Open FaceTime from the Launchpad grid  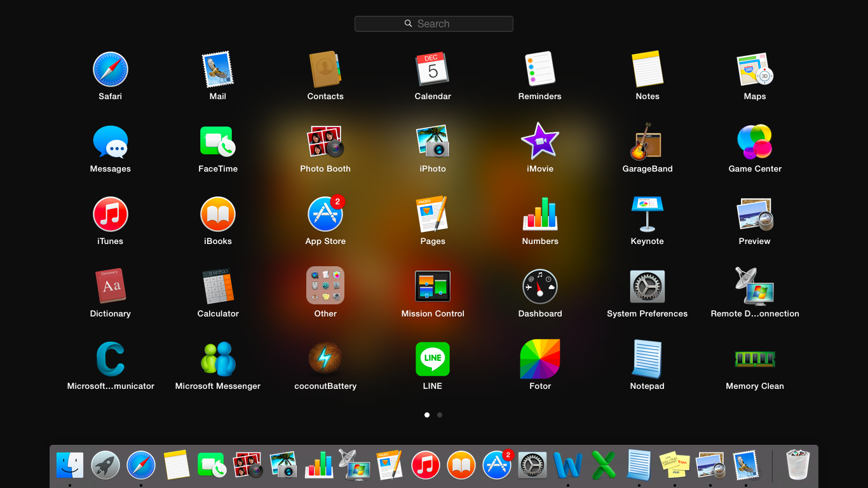pyautogui.click(x=218, y=142)
